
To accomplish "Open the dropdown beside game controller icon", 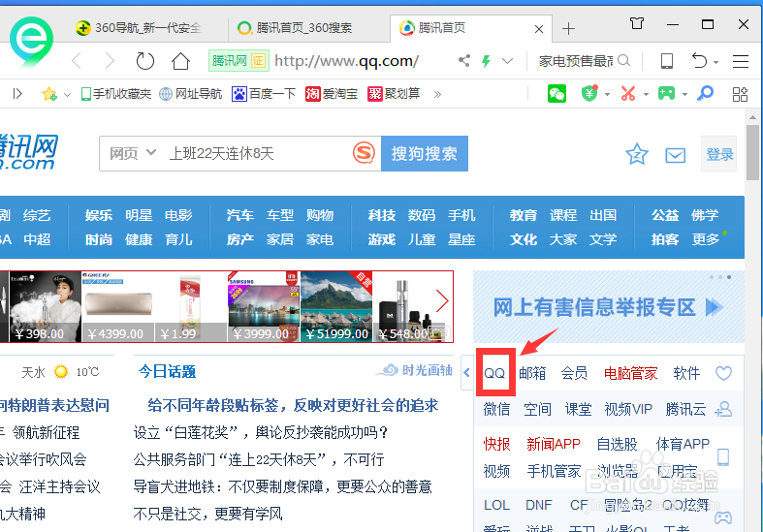I will tap(684, 94).
